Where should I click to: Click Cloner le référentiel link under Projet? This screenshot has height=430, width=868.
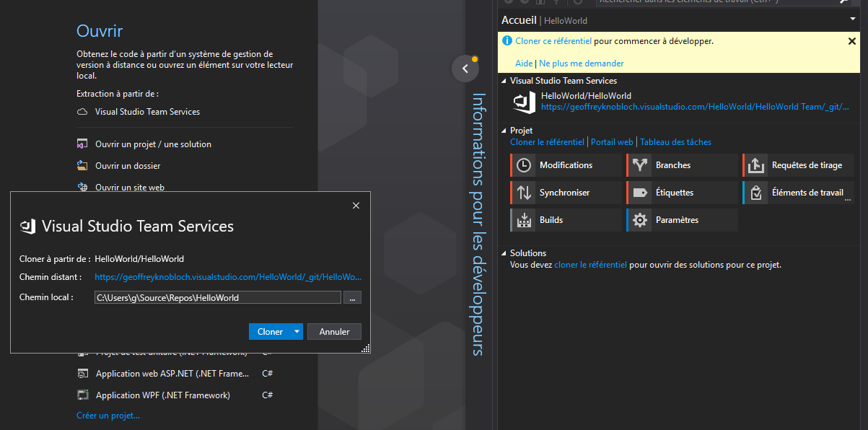547,142
